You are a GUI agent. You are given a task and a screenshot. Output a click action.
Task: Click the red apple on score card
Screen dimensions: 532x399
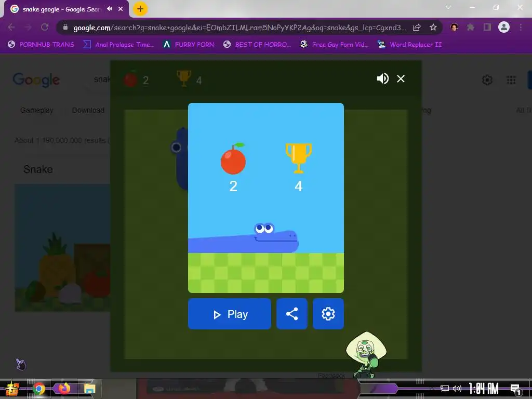233,159
